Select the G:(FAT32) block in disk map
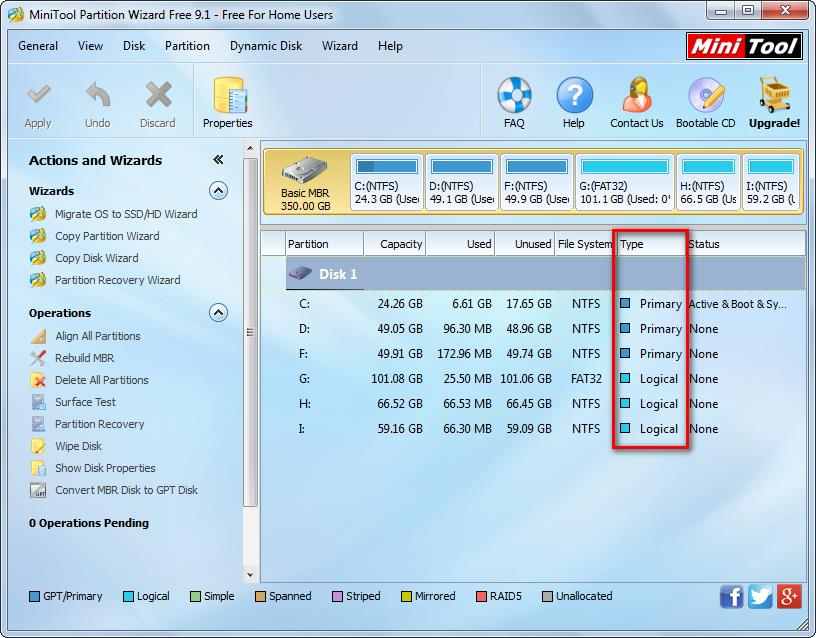Screen dimensions: 816x638 click(x=625, y=182)
